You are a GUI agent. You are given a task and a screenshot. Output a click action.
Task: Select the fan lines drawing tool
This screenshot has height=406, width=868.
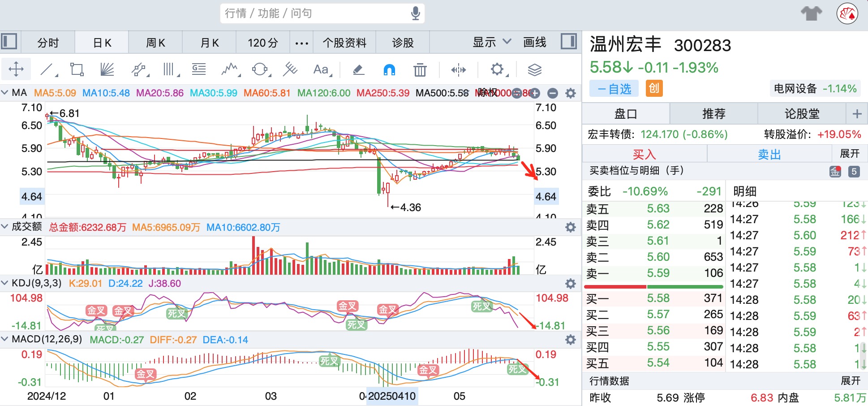coord(107,69)
